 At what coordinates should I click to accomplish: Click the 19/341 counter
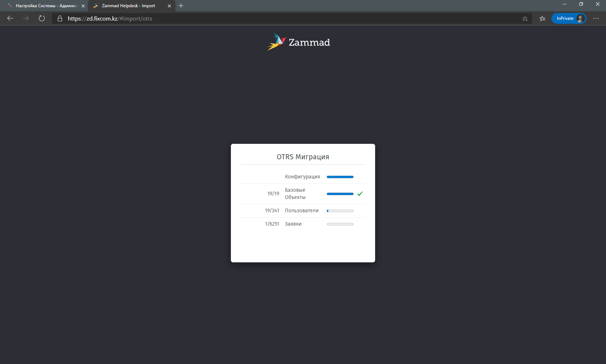(272, 210)
